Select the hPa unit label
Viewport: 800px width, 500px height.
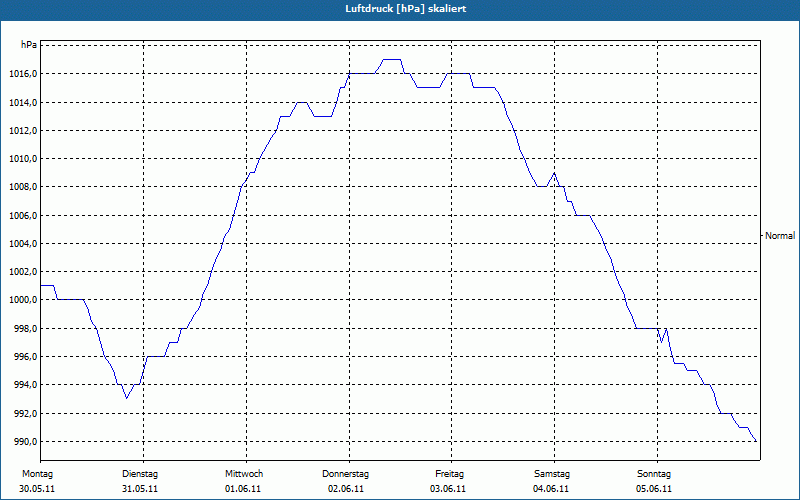click(x=29, y=45)
